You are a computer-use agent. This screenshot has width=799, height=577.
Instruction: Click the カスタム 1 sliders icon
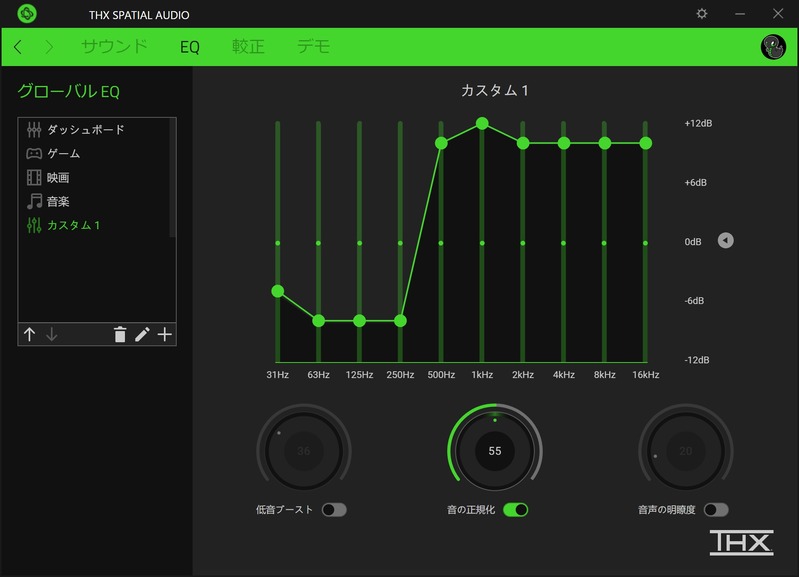click(x=34, y=225)
